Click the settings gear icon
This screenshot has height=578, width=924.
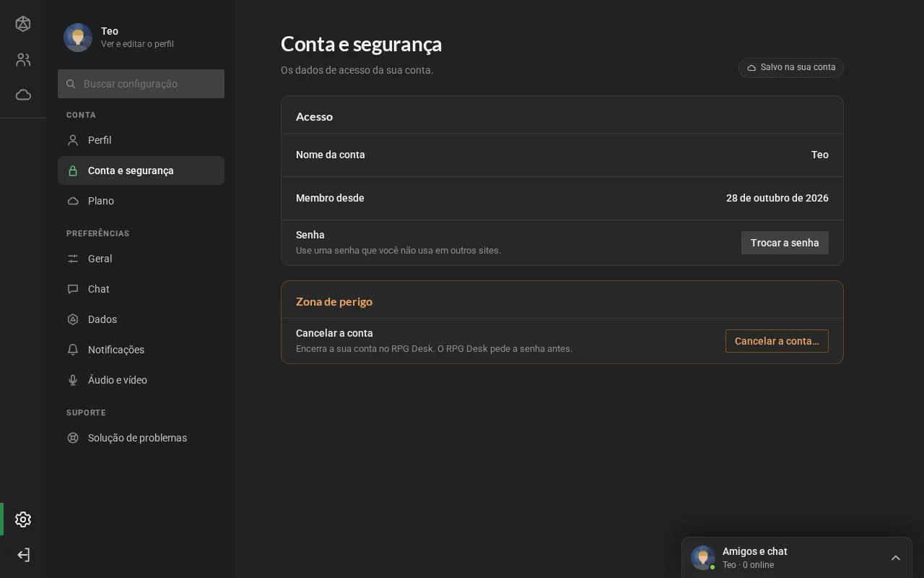23,519
